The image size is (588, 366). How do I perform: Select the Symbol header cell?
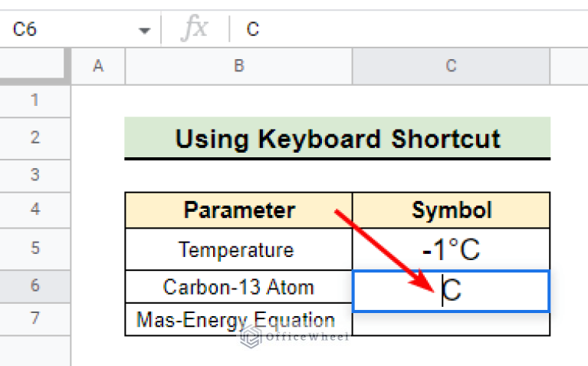click(x=451, y=210)
